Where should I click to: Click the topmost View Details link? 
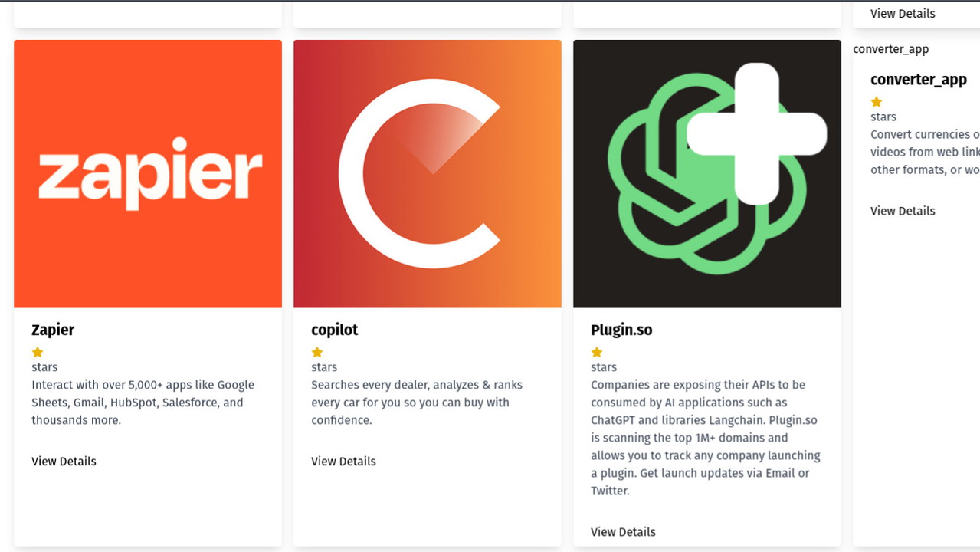[x=903, y=14]
